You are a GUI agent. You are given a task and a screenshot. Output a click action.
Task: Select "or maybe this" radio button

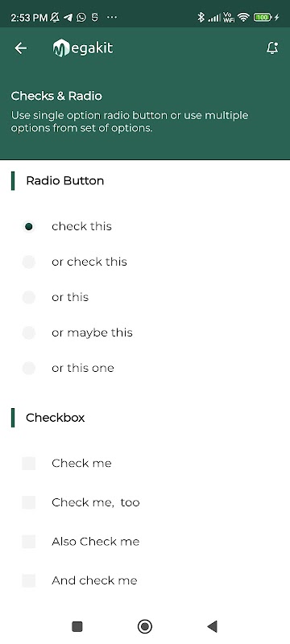pyautogui.click(x=29, y=332)
